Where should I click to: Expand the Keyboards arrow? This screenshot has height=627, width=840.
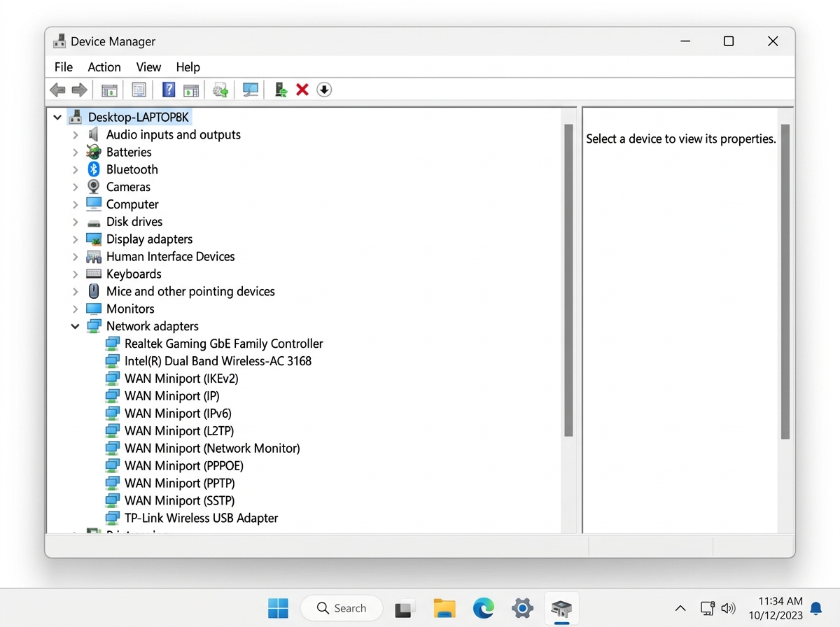pos(76,274)
